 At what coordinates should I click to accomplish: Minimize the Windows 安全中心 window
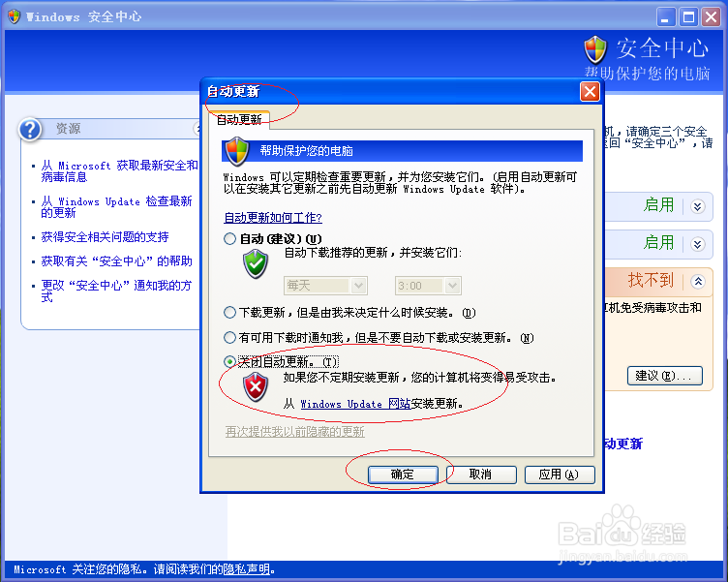666,17
